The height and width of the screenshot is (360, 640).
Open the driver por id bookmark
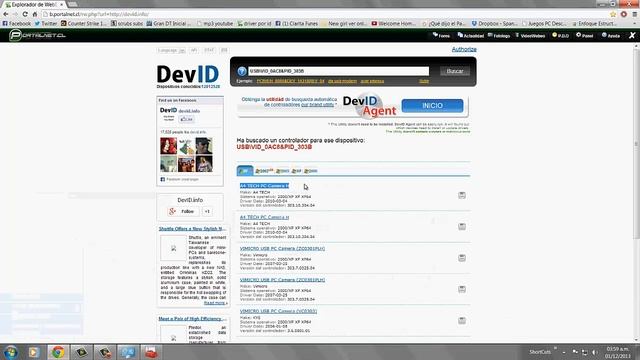(254, 24)
